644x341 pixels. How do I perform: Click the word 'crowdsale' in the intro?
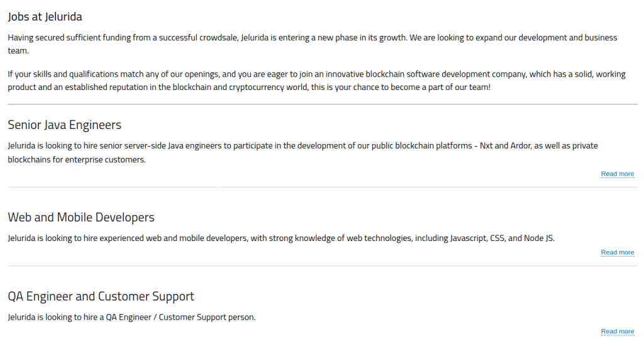[x=218, y=38]
